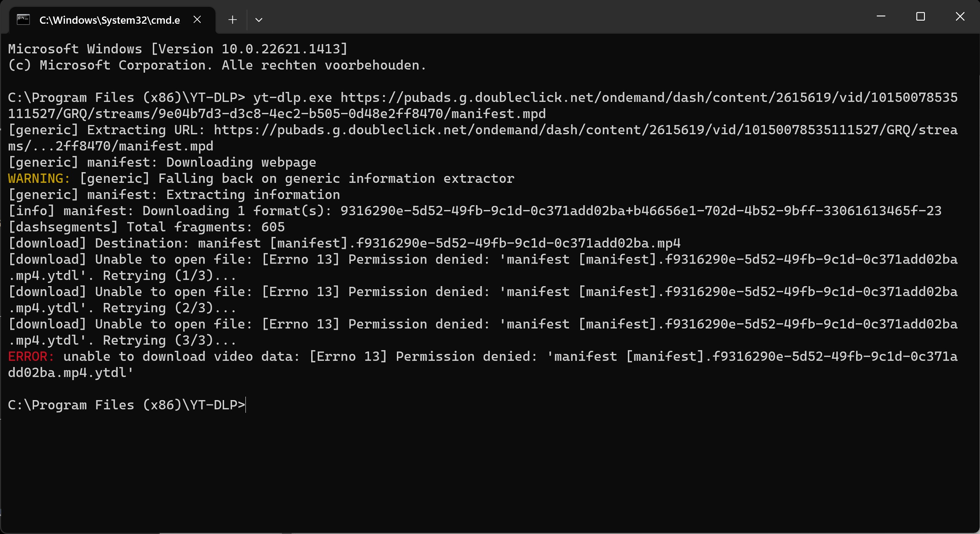This screenshot has width=980, height=534.
Task: Click the Microsoft Windows version line
Action: pyautogui.click(x=178, y=49)
